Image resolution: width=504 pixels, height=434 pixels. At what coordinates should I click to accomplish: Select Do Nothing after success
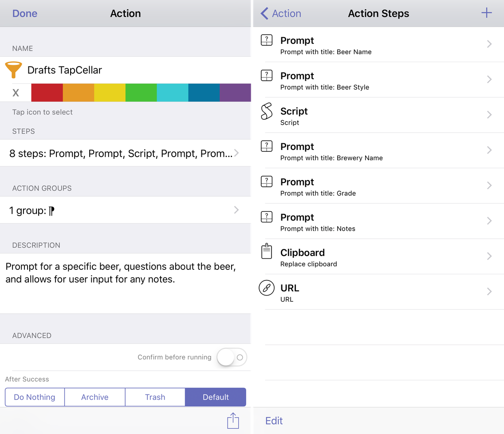(x=35, y=397)
